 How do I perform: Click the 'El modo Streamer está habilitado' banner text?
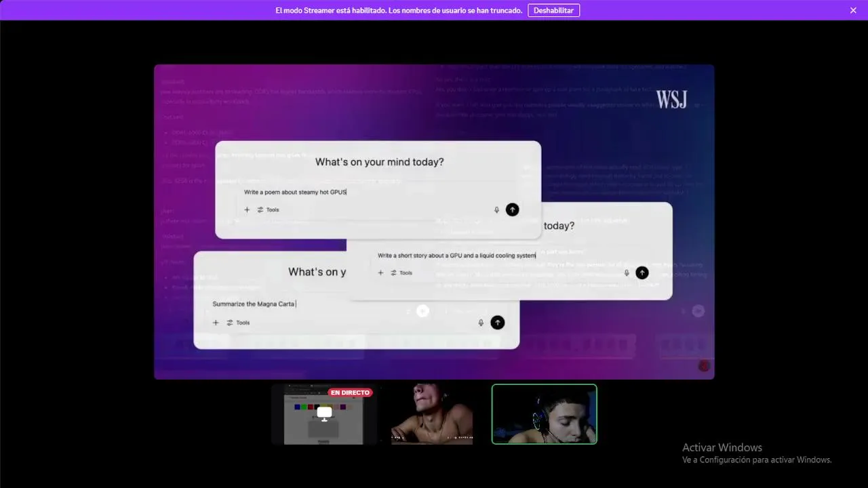[x=399, y=10]
